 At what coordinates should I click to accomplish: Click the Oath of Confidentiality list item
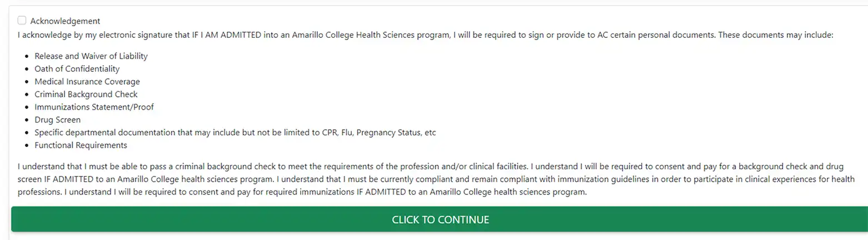(x=77, y=69)
